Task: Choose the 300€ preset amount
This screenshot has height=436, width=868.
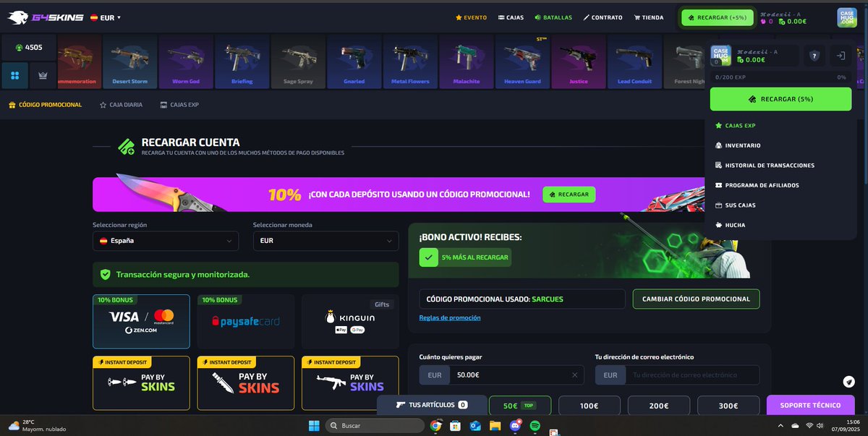Action: (x=728, y=406)
